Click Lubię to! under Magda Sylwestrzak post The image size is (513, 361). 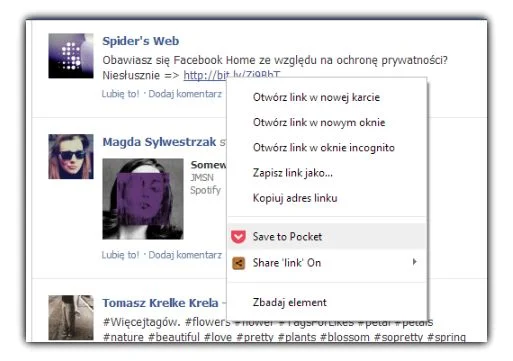pyautogui.click(x=121, y=255)
